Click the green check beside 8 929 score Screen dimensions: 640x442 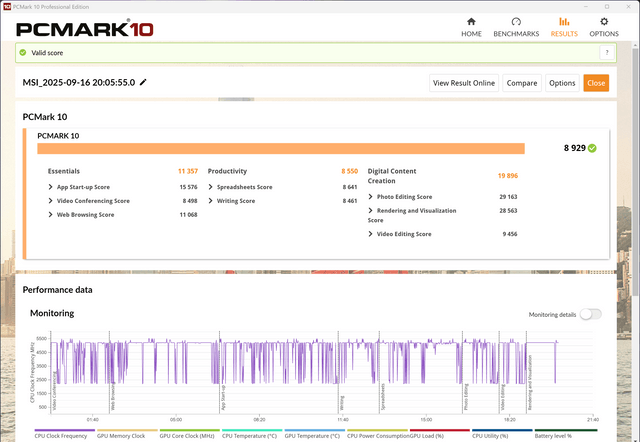(592, 148)
